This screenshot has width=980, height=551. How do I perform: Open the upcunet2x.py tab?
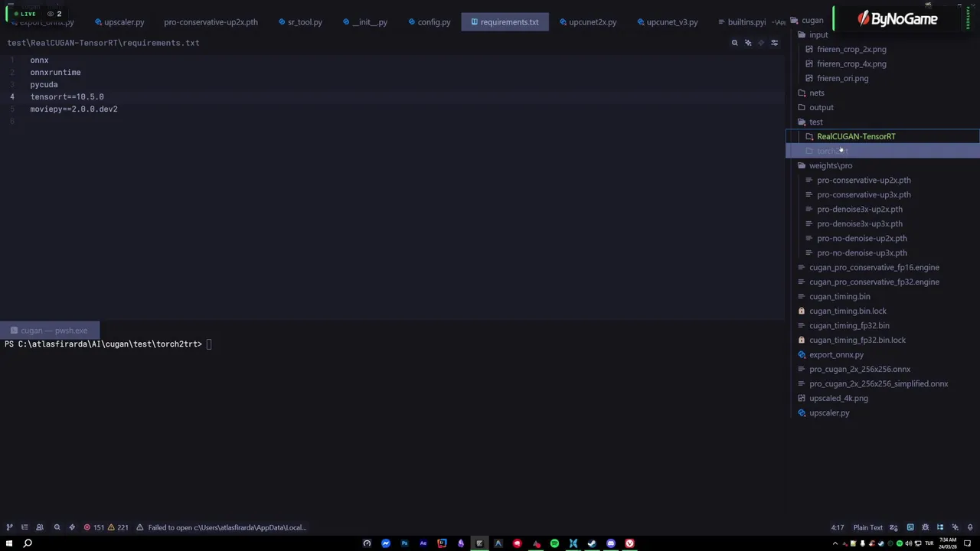coord(587,22)
